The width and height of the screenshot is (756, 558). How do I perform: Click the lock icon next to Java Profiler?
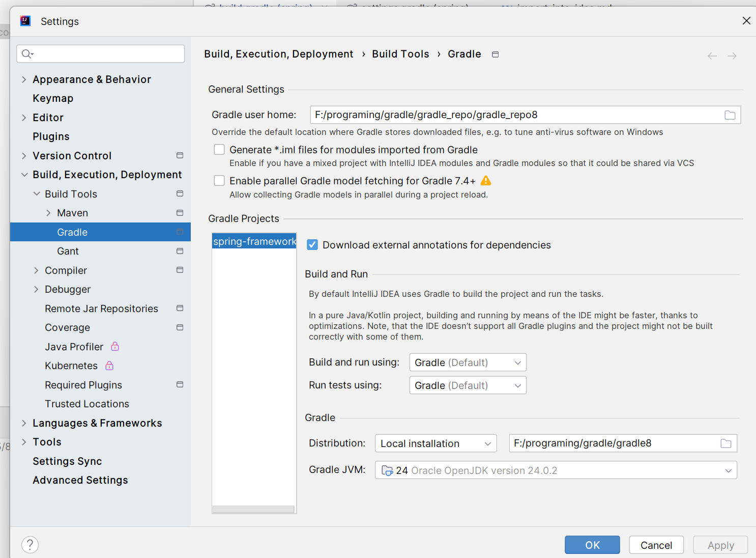(x=115, y=346)
